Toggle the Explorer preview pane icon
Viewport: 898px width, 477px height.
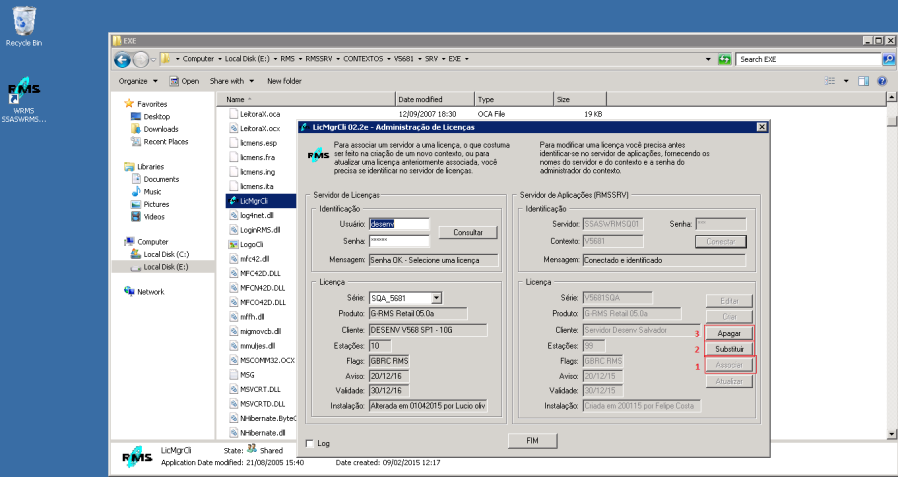(864, 81)
